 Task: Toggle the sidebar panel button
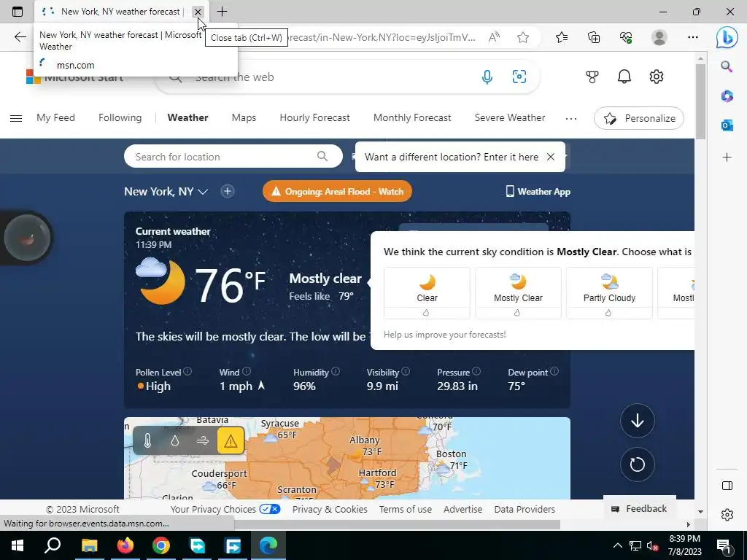tap(727, 486)
